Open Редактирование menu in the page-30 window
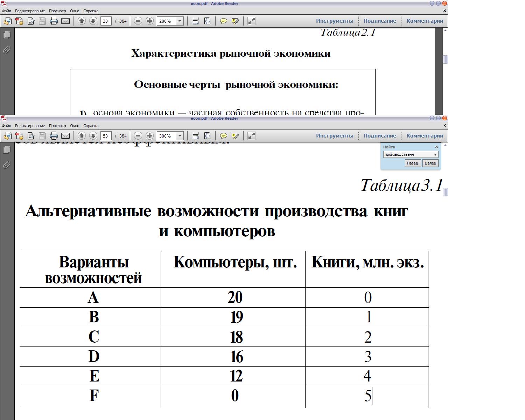525x420 pixels. pyautogui.click(x=30, y=11)
